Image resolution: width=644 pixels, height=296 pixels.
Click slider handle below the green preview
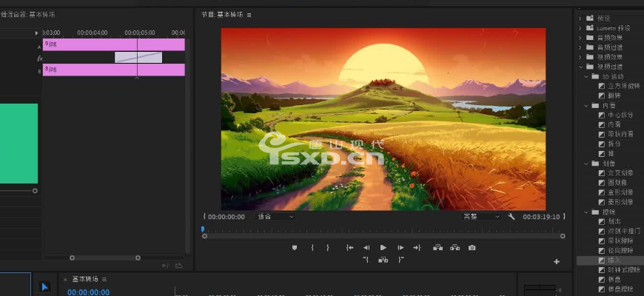click(35, 191)
